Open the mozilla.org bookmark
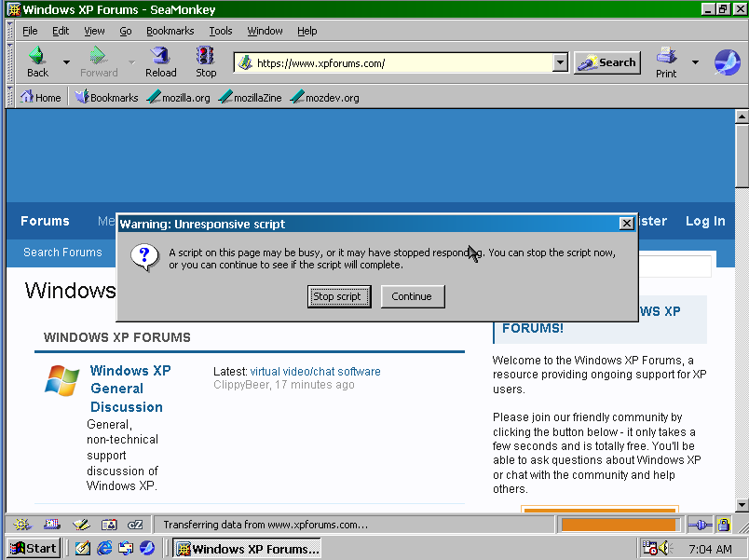Screen dimensions: 749x560 coord(178,98)
